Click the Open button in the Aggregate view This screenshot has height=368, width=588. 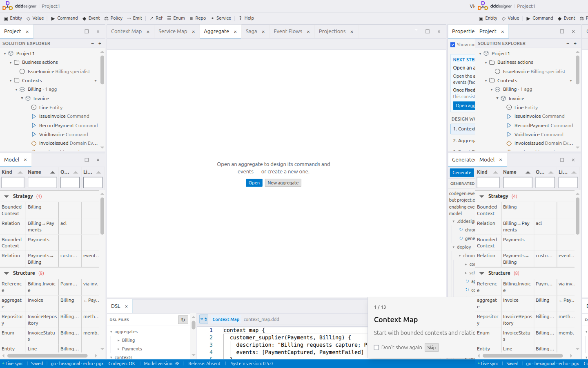point(254,183)
